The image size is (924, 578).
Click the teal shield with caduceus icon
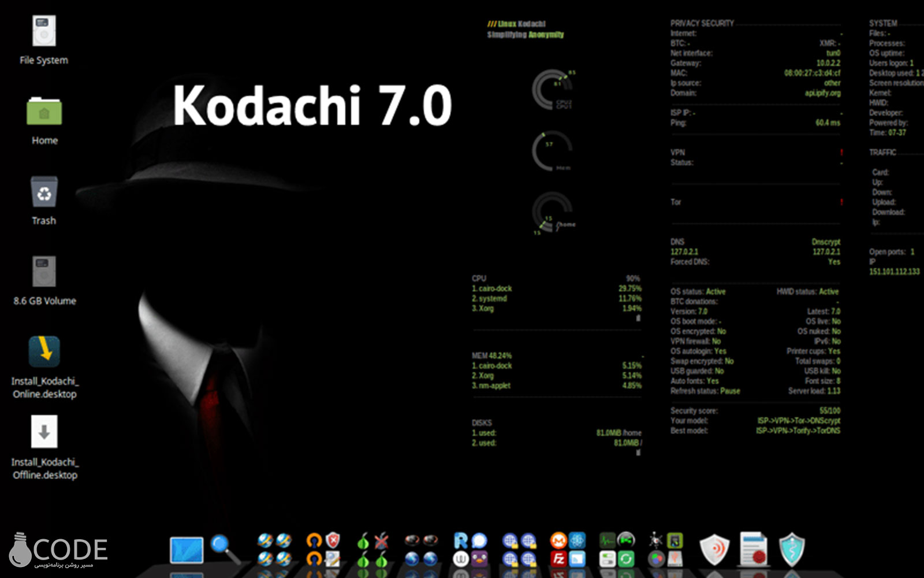coord(792,549)
